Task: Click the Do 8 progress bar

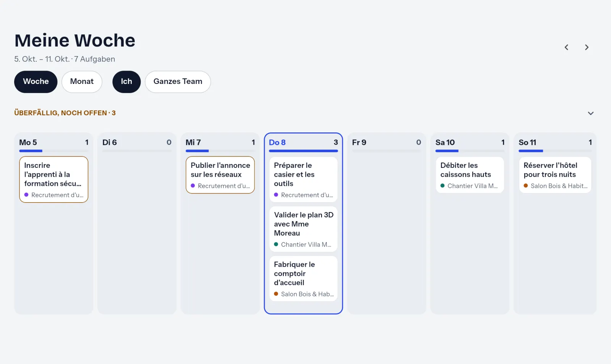Action: click(304, 151)
